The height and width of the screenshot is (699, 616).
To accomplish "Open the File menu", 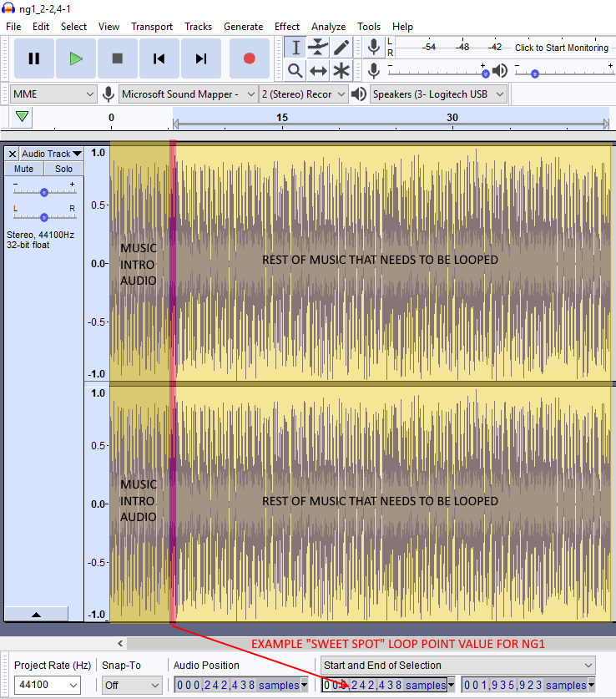I will tap(13, 27).
